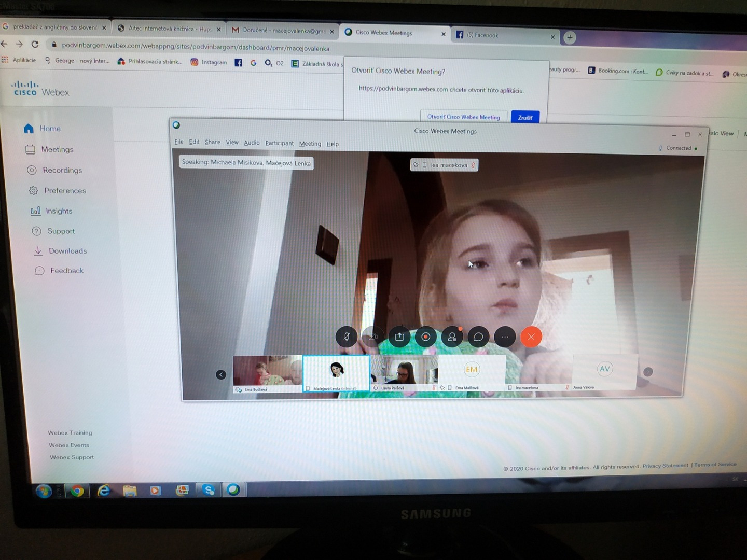End the meeting with red X button

[531, 337]
